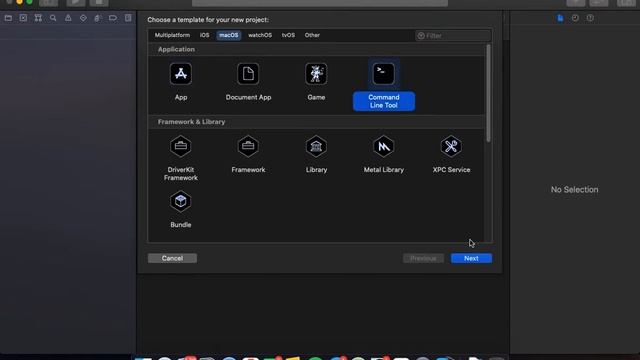The width and height of the screenshot is (640, 360).
Task: Open the Report navigator icon
Action: [x=128, y=18]
